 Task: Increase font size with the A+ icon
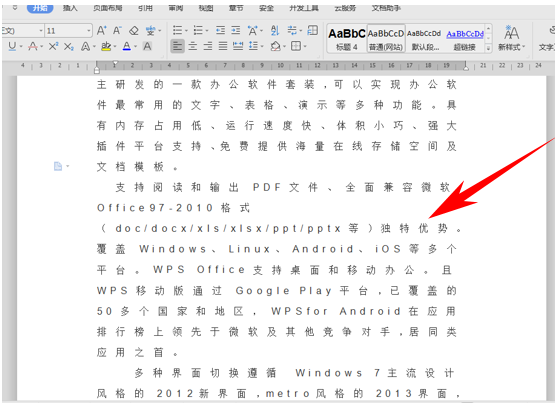point(102,31)
